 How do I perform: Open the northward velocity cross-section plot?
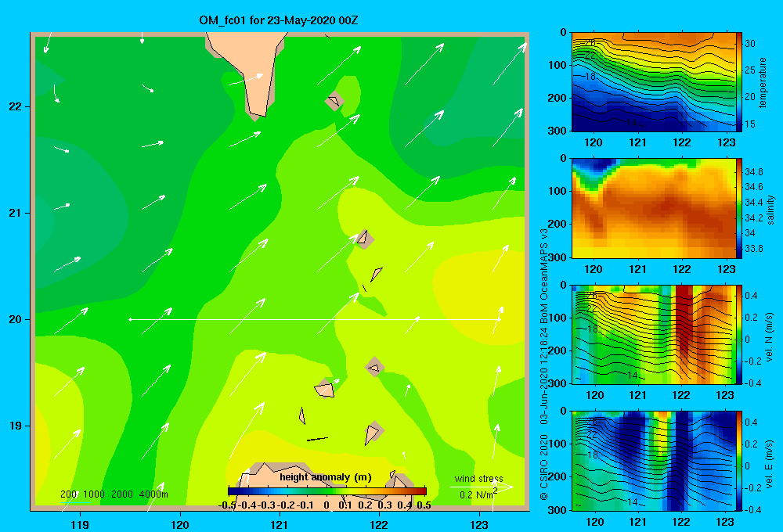pyautogui.click(x=654, y=334)
